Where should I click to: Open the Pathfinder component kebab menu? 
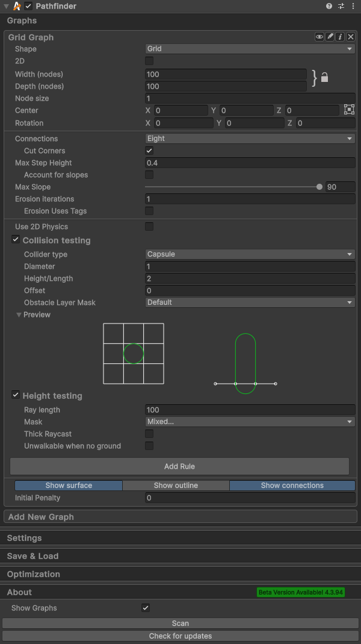(353, 6)
